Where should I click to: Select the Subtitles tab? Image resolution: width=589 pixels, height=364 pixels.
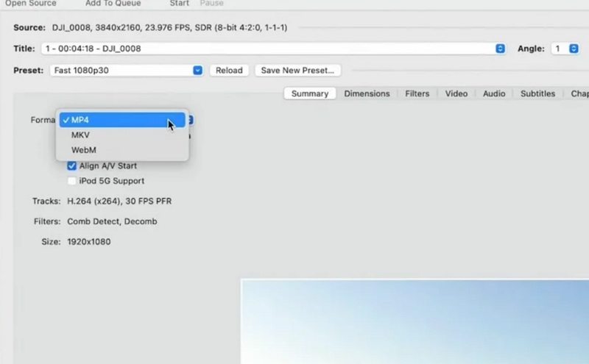pyautogui.click(x=538, y=93)
